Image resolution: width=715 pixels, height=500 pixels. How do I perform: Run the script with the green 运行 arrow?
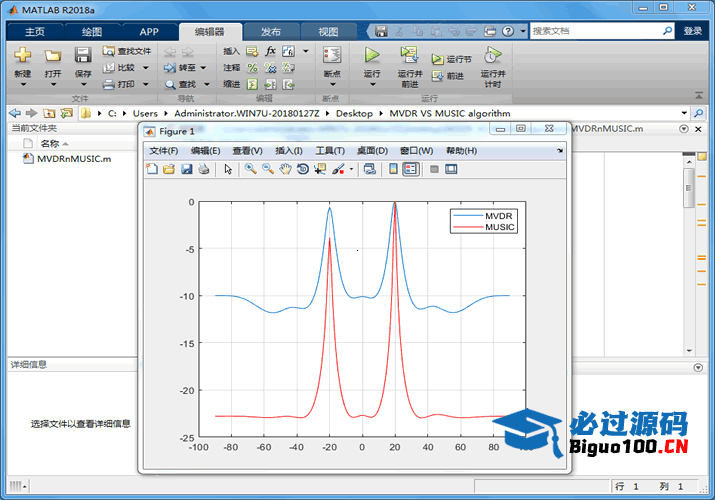coord(372,55)
